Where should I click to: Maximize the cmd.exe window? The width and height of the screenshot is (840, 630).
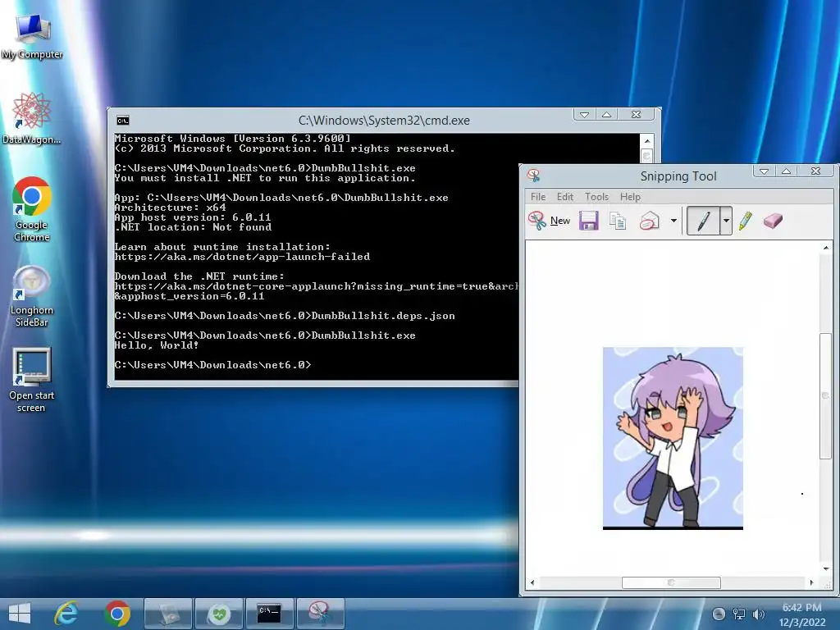(x=606, y=115)
